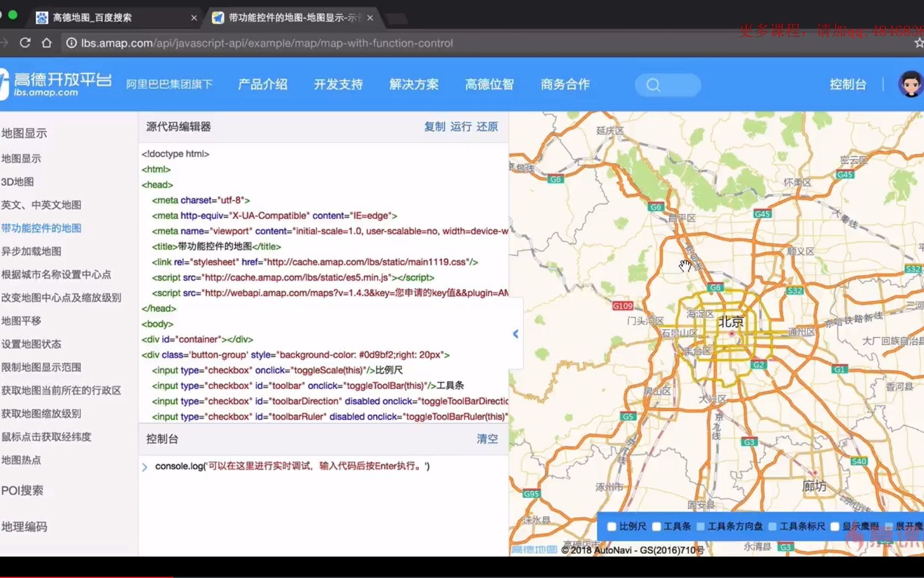This screenshot has height=578, width=924.
Task: Click the 高德地图 logo on the map
Action: tap(534, 550)
